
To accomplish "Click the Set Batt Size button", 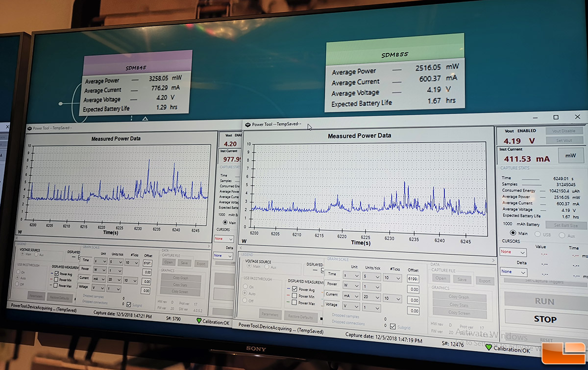I will coord(566,225).
